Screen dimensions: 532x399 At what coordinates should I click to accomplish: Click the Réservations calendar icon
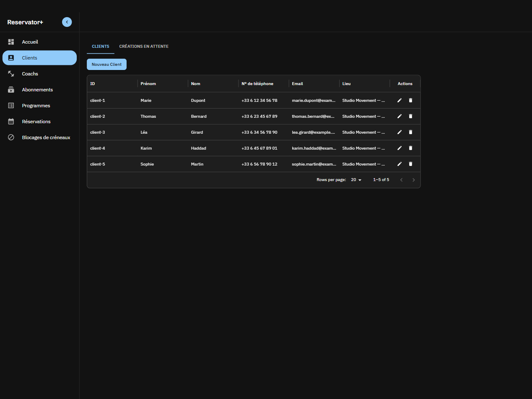11,122
